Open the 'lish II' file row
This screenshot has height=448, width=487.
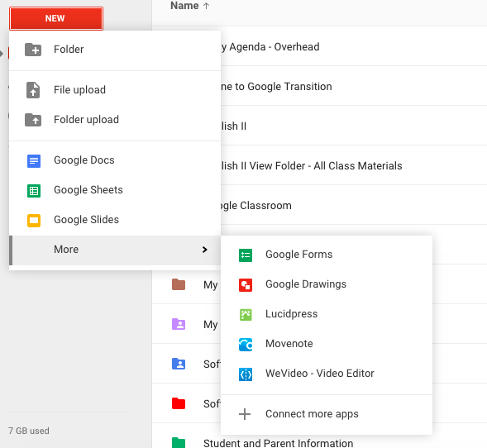click(x=353, y=126)
